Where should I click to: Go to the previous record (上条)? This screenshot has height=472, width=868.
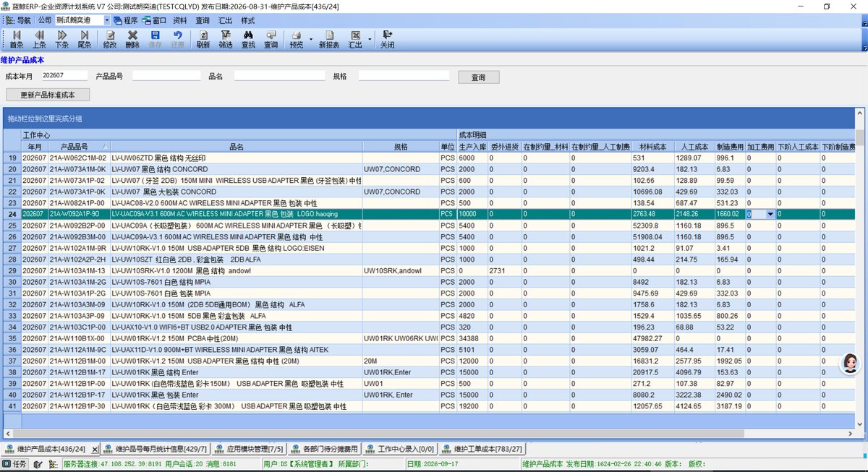pyautogui.click(x=39, y=39)
